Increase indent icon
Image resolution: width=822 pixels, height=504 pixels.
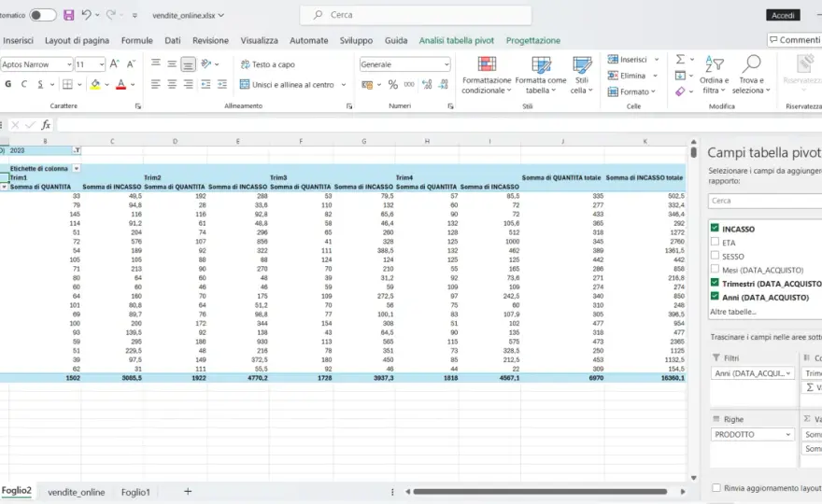tap(222, 84)
